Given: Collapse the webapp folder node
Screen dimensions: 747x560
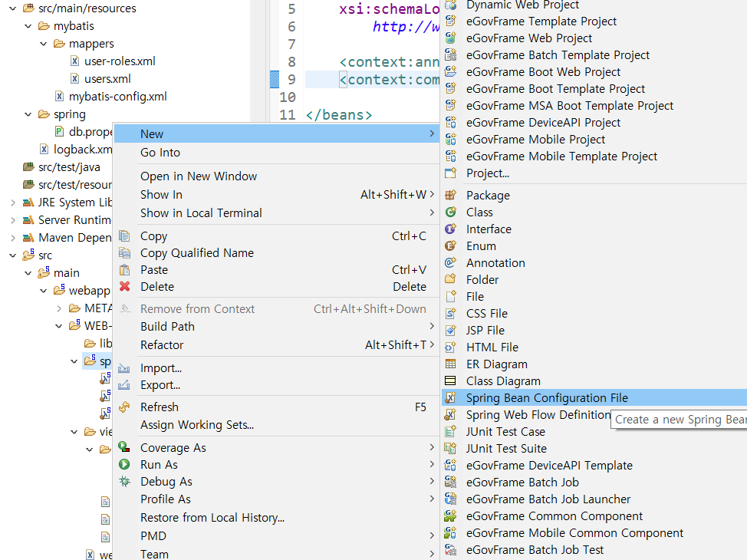Looking at the screenshot, I should 44,291.
